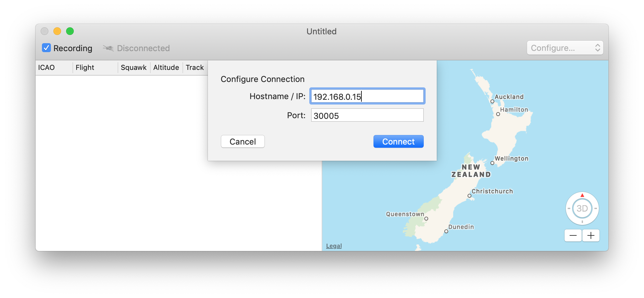The width and height of the screenshot is (644, 298).
Task: Uncheck the Recording checkbox
Action: (x=46, y=48)
